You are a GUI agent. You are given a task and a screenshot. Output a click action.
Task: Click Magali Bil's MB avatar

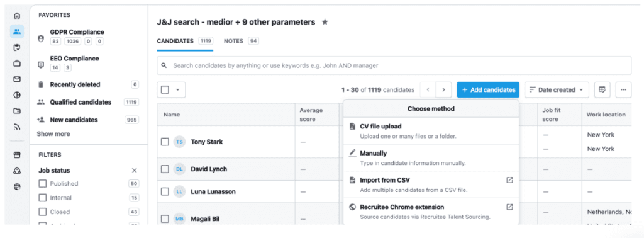[x=179, y=218]
